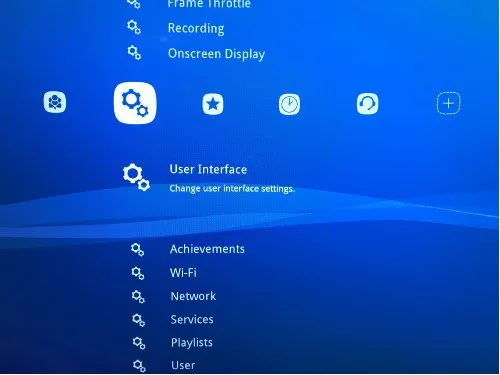Open the Main Menu invader icon tab

[x=55, y=102]
